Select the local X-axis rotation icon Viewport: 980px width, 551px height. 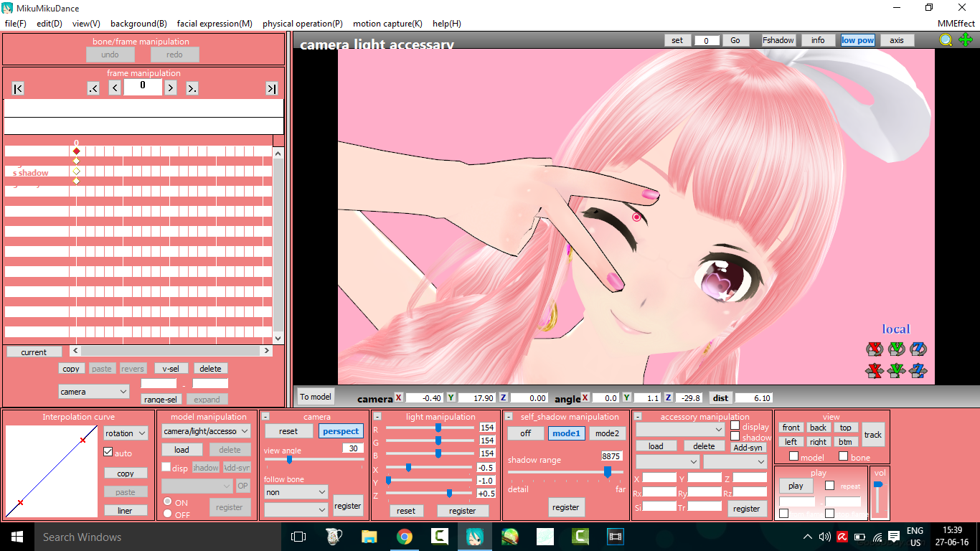coord(876,348)
